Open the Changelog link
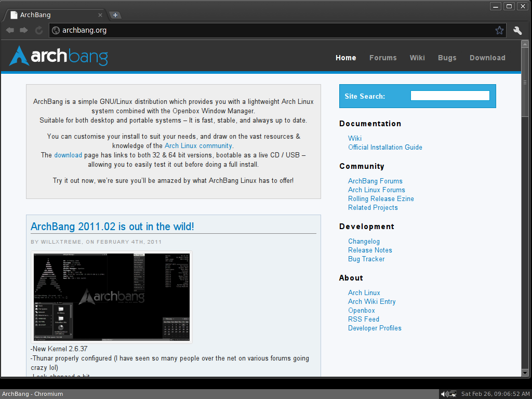 364,242
